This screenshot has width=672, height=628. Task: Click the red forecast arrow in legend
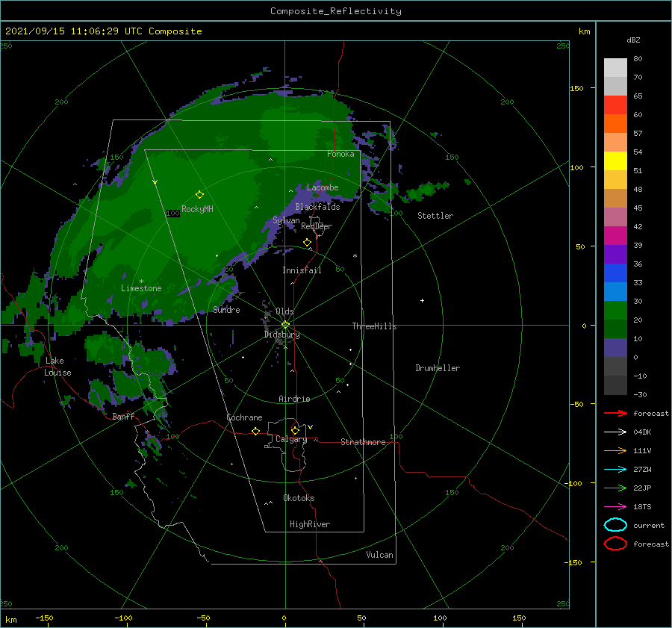click(615, 413)
